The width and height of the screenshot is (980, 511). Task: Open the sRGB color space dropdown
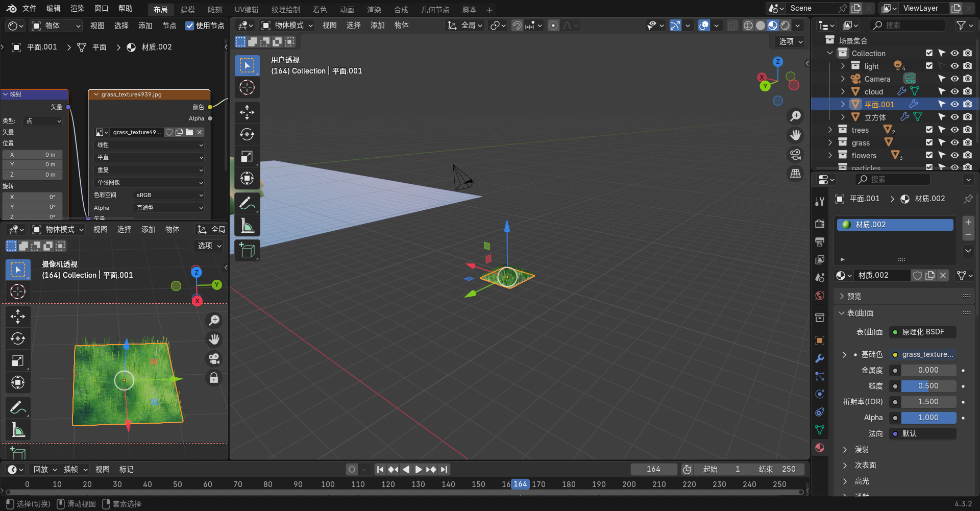(x=169, y=195)
